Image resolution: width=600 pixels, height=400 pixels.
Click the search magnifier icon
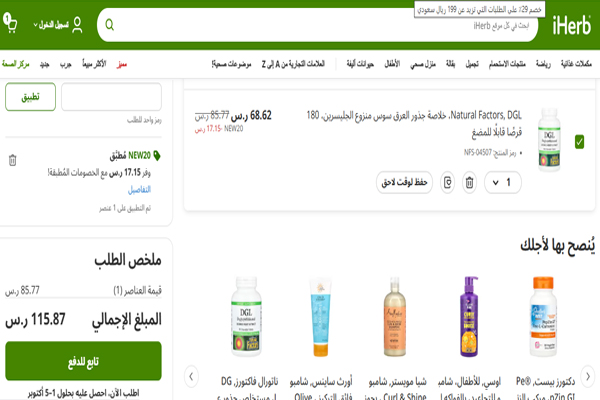pyautogui.click(x=110, y=24)
